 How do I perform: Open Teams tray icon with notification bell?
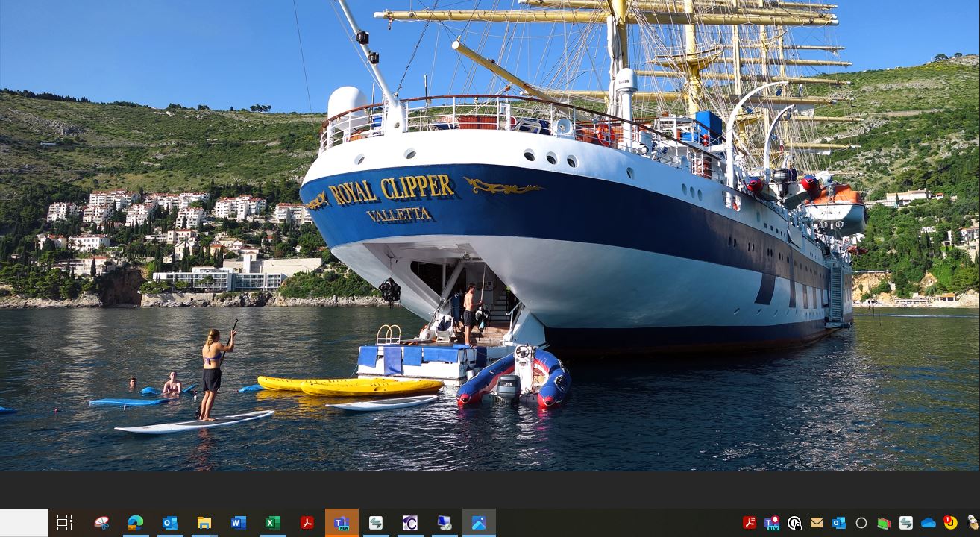coord(772,523)
